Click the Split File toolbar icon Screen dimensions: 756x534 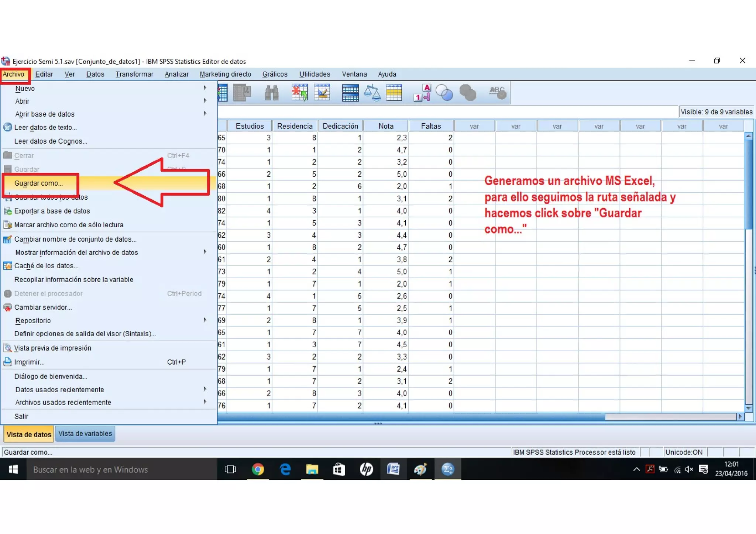tap(350, 93)
